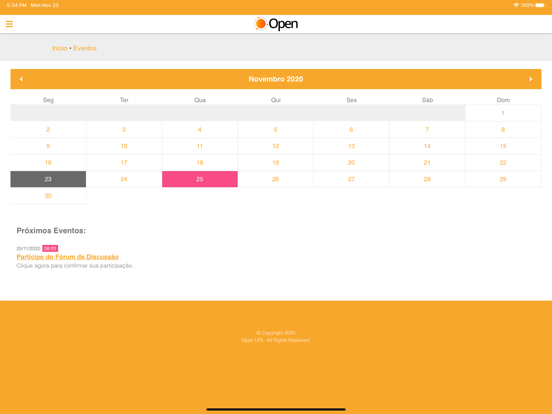Click the Copyright 2020 footer text
Viewport: 552px width, 414px height.
(276, 333)
